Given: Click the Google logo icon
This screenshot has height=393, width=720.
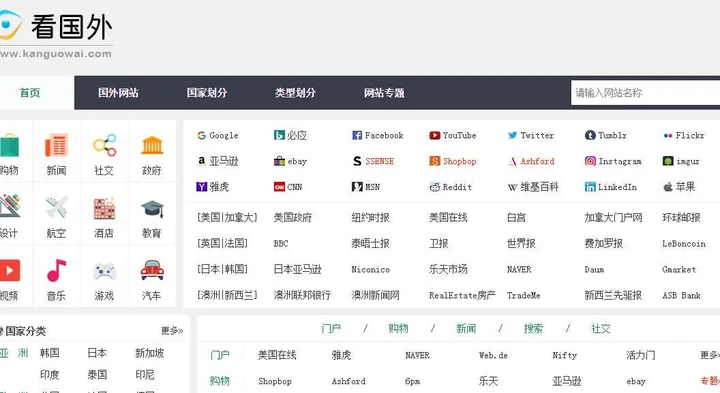Looking at the screenshot, I should [x=202, y=135].
